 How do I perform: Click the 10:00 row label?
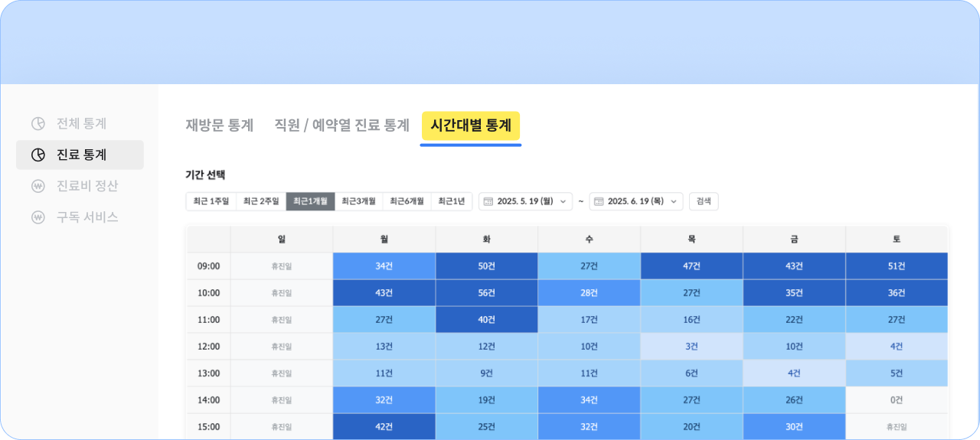tap(209, 293)
